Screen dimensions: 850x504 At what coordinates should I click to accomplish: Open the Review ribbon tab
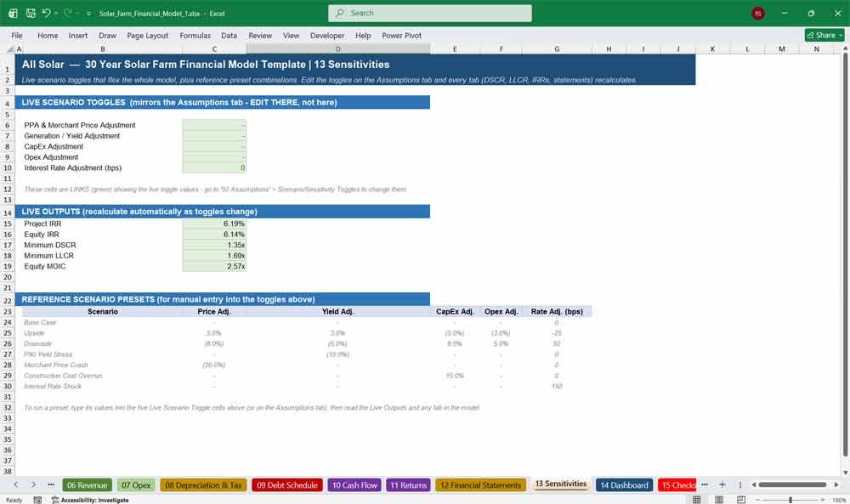click(x=260, y=35)
